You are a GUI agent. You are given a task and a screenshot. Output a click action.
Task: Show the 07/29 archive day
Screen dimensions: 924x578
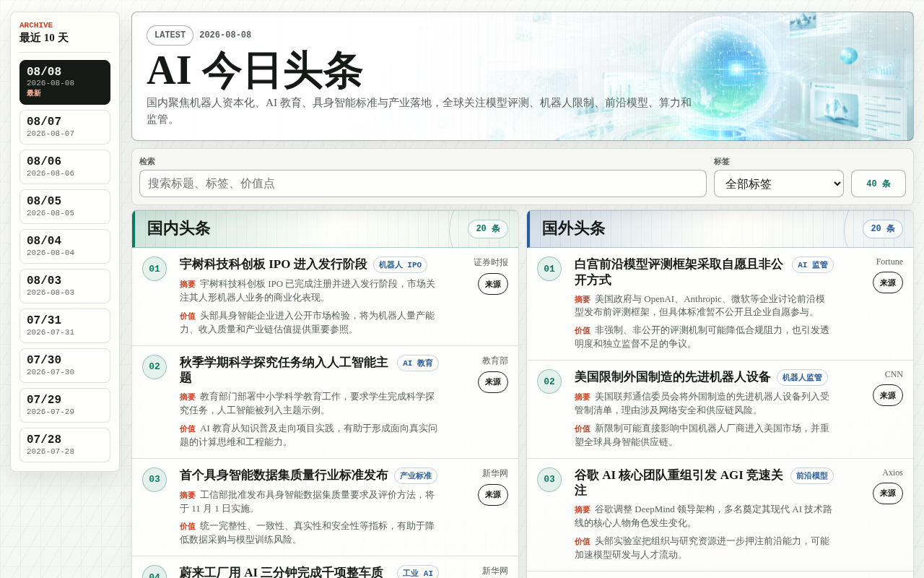coord(65,405)
